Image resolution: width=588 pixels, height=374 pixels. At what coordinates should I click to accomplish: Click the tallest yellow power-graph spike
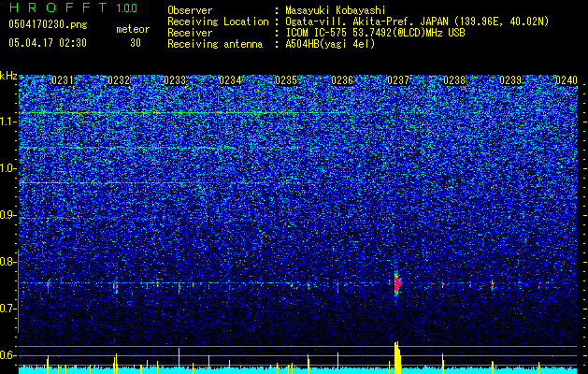point(397,357)
